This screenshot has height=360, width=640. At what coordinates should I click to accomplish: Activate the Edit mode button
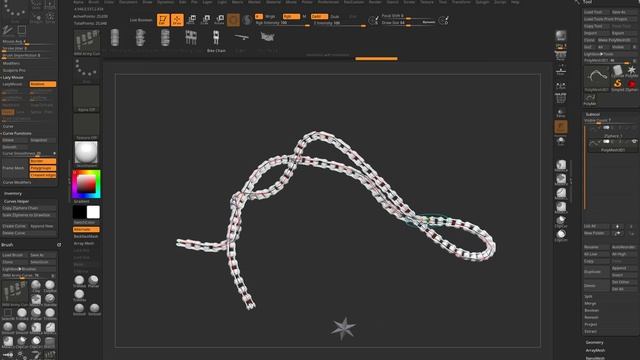tap(163, 20)
